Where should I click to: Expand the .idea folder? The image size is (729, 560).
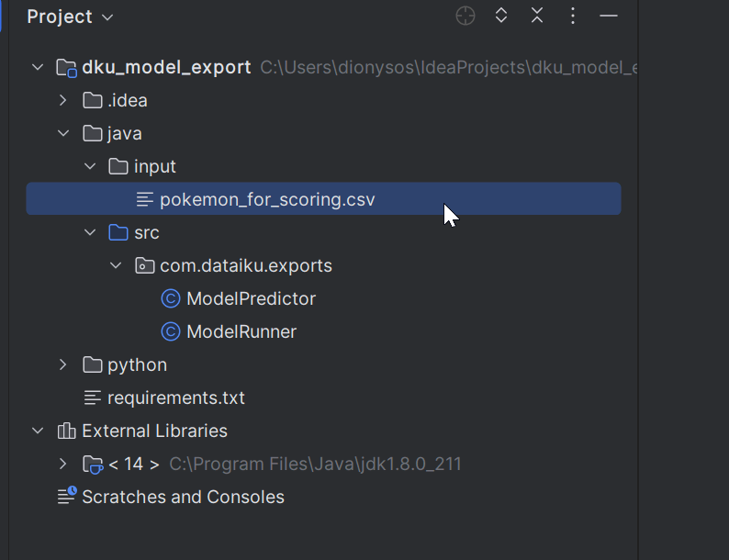click(63, 101)
